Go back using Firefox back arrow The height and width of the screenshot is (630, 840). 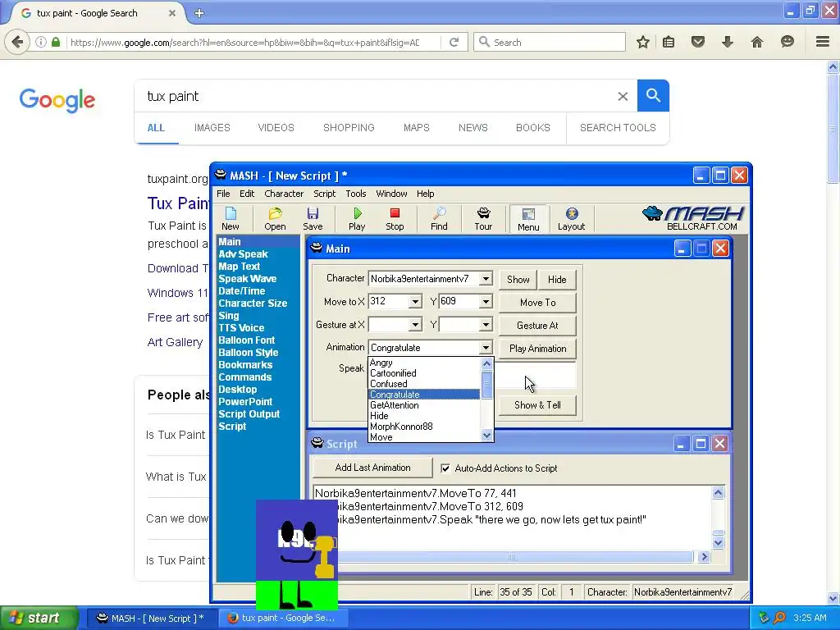coord(18,42)
